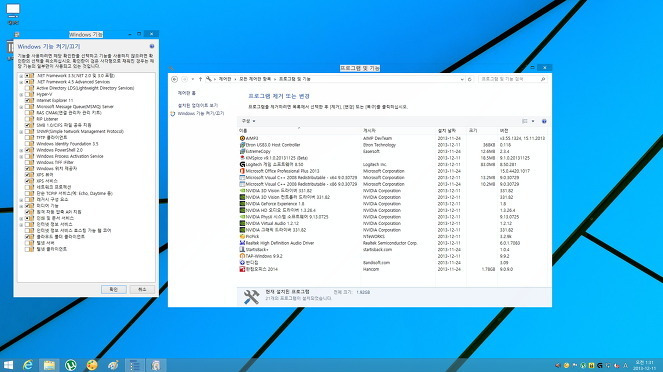Select the AIMP3 program icon in the list
This screenshot has width=663, height=372.
point(242,138)
